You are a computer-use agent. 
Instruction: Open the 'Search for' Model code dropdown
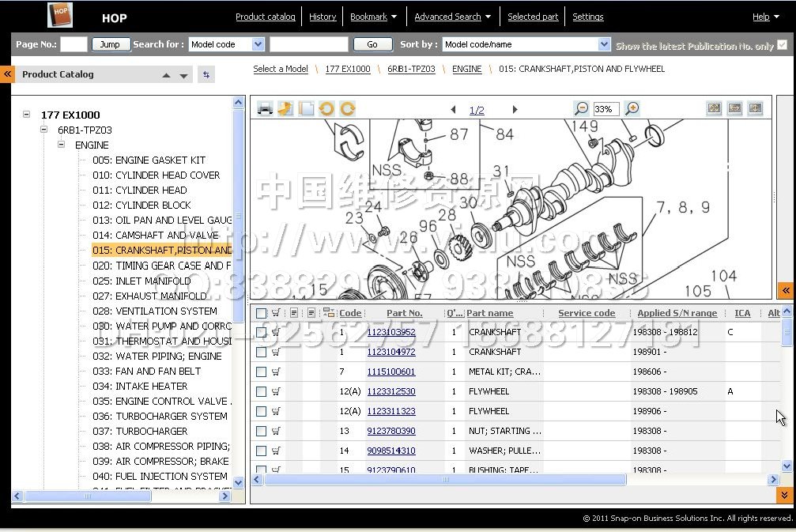tap(258, 45)
